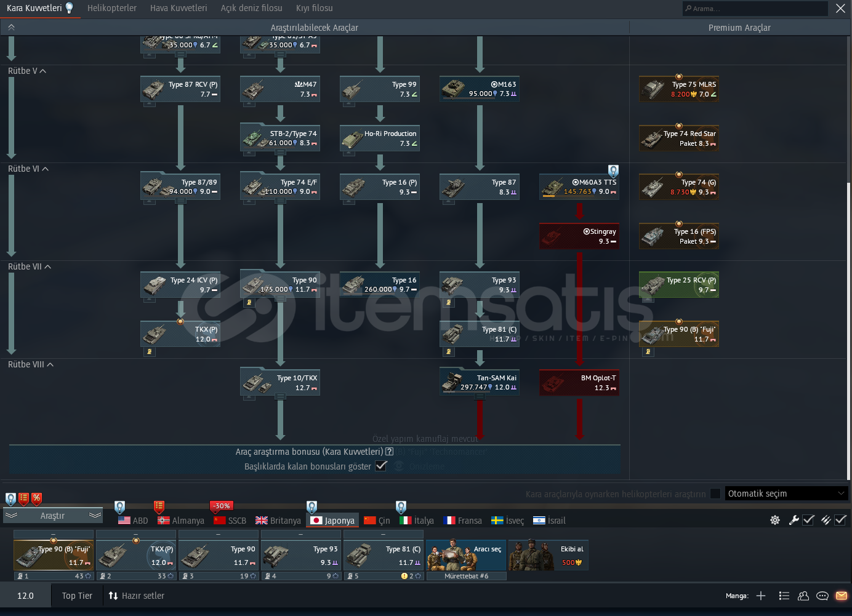The image size is (852, 616).
Task: Click the Araştır research button
Action: point(52,516)
